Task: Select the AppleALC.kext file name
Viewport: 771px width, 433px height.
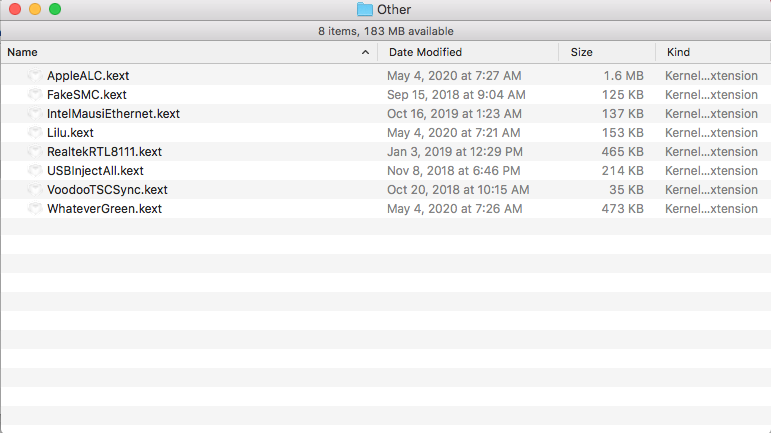Action: click(x=88, y=76)
